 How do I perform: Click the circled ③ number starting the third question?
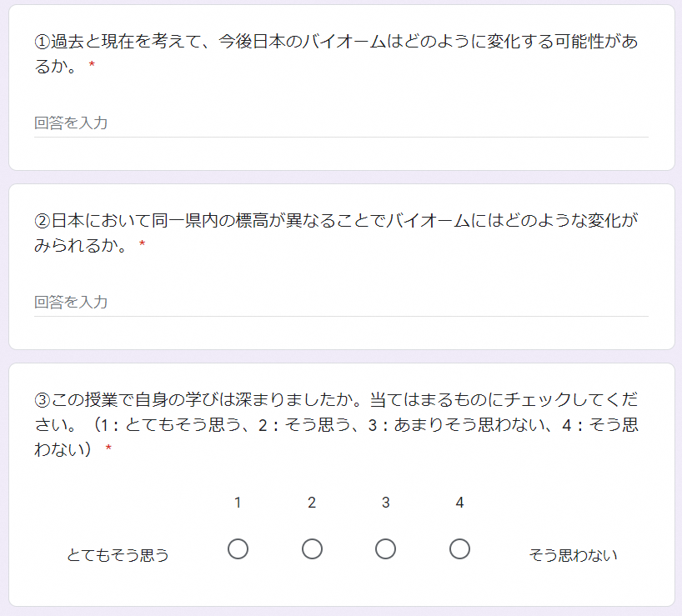(43, 400)
